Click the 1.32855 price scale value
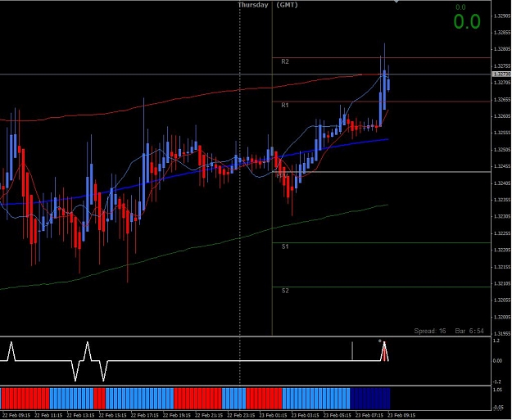512x420 pixels. point(502,32)
